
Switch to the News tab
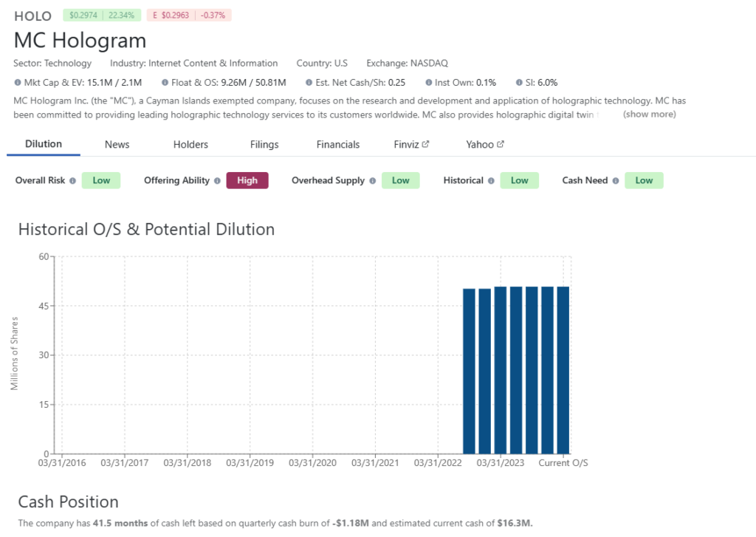pyautogui.click(x=117, y=144)
